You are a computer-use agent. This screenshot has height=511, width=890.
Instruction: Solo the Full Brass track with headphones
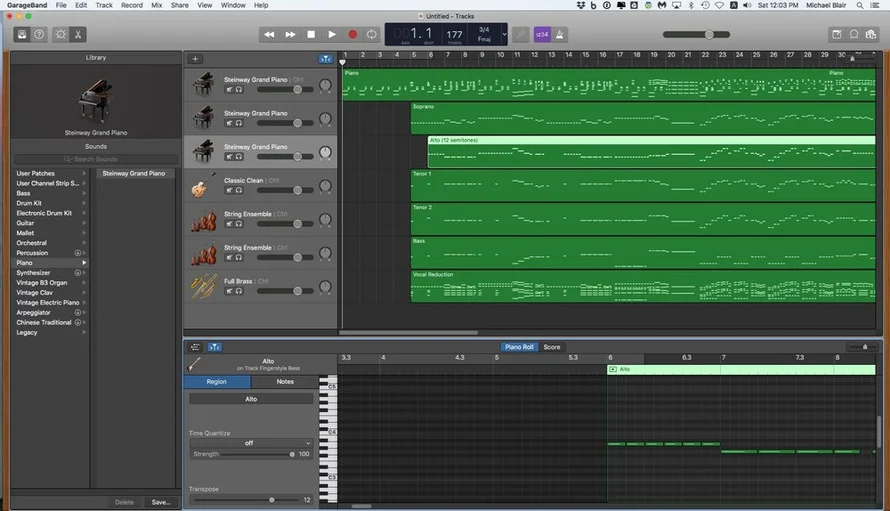(x=239, y=291)
